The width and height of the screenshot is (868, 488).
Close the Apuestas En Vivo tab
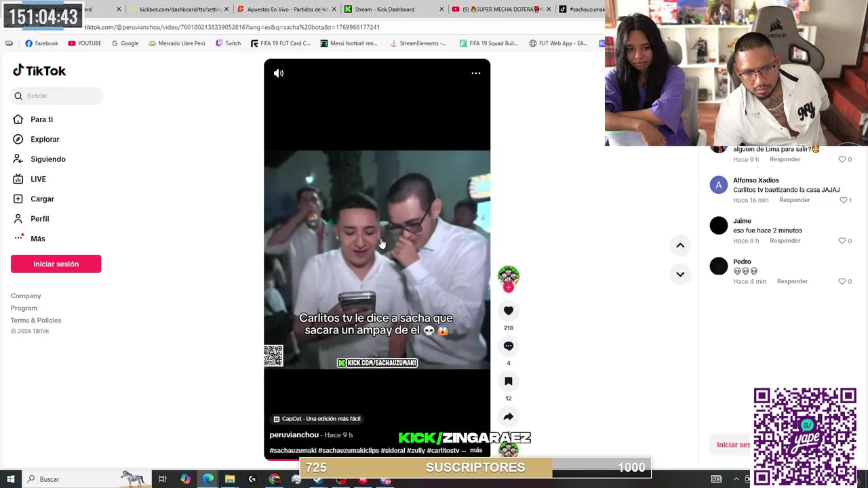(334, 9)
